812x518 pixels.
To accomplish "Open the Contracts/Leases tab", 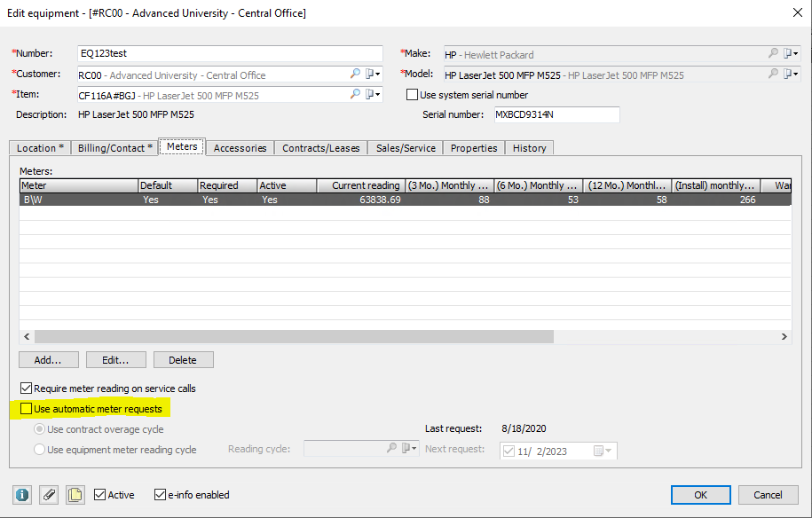I will [x=321, y=148].
